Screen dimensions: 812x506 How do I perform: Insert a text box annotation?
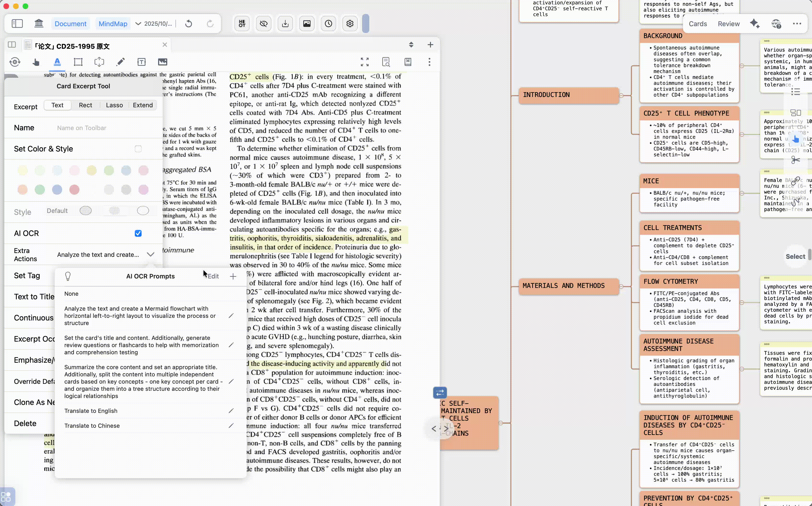[142, 62]
